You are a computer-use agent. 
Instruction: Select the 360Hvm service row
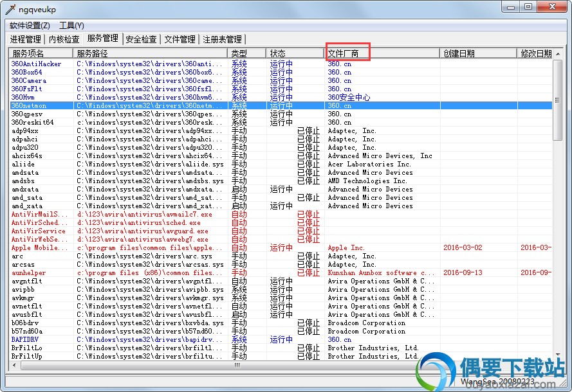click(x=281, y=97)
